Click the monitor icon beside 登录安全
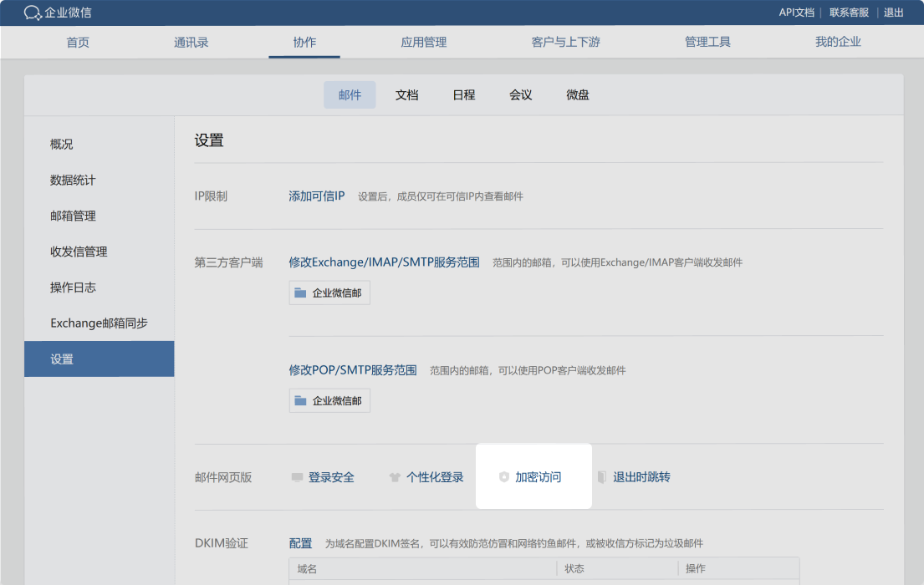 (297, 477)
